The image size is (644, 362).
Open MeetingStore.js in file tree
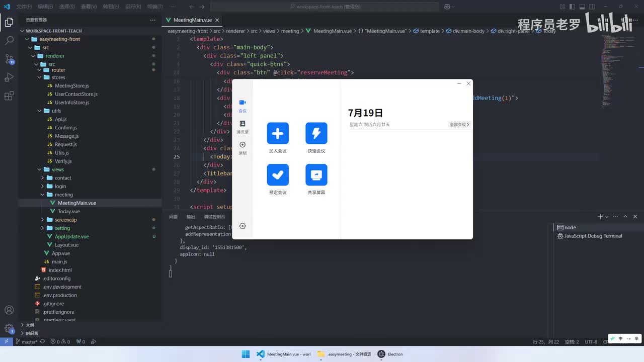pyautogui.click(x=71, y=86)
